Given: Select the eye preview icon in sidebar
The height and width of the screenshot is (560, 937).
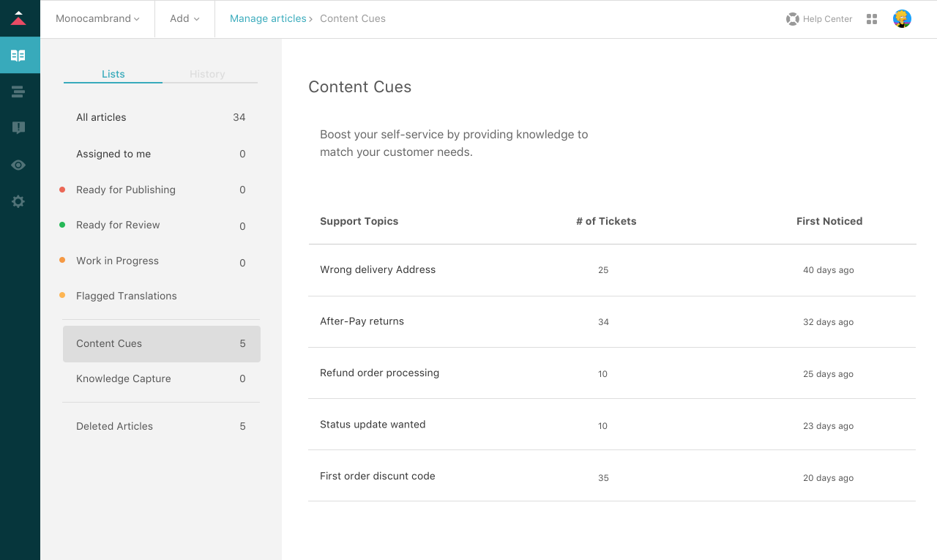Looking at the screenshot, I should [x=18, y=165].
